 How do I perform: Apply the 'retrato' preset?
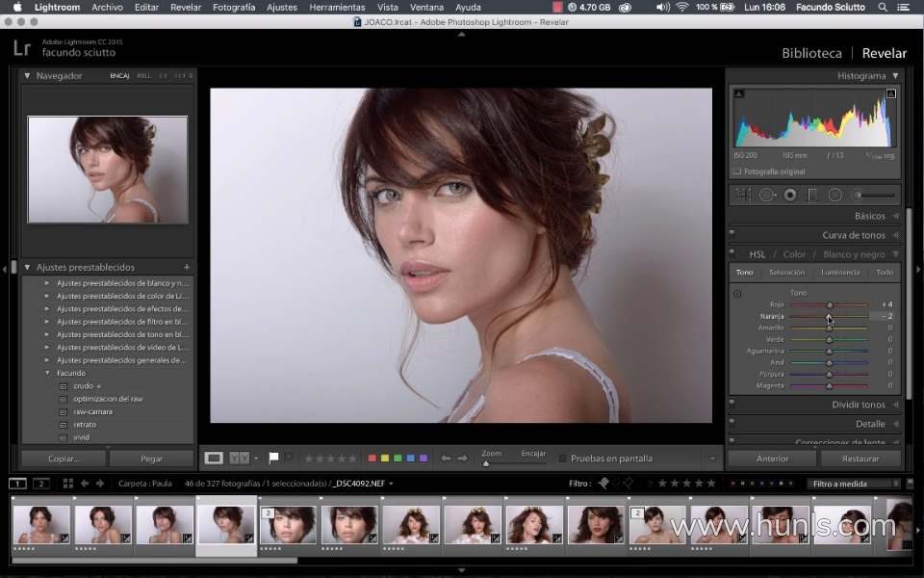85,425
